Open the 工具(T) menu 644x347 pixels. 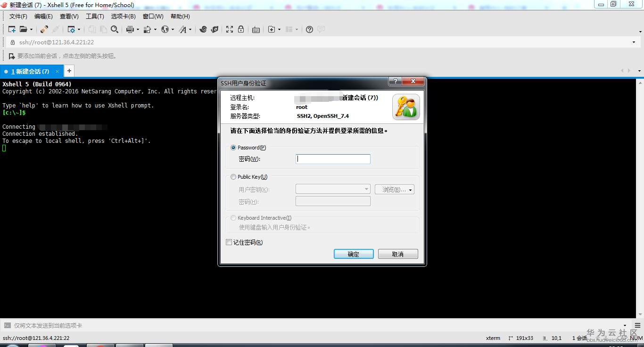pos(95,17)
